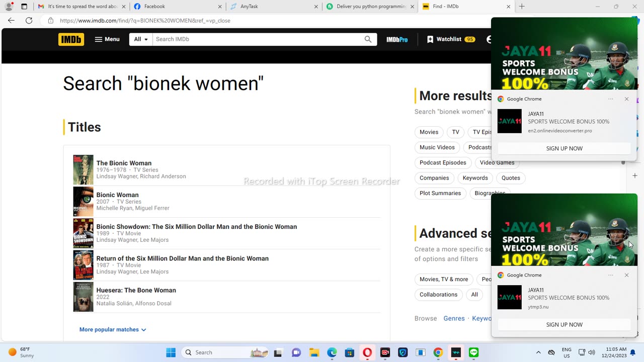Open the Watchlist
Viewport: 644px width, 362px height.
(451, 39)
